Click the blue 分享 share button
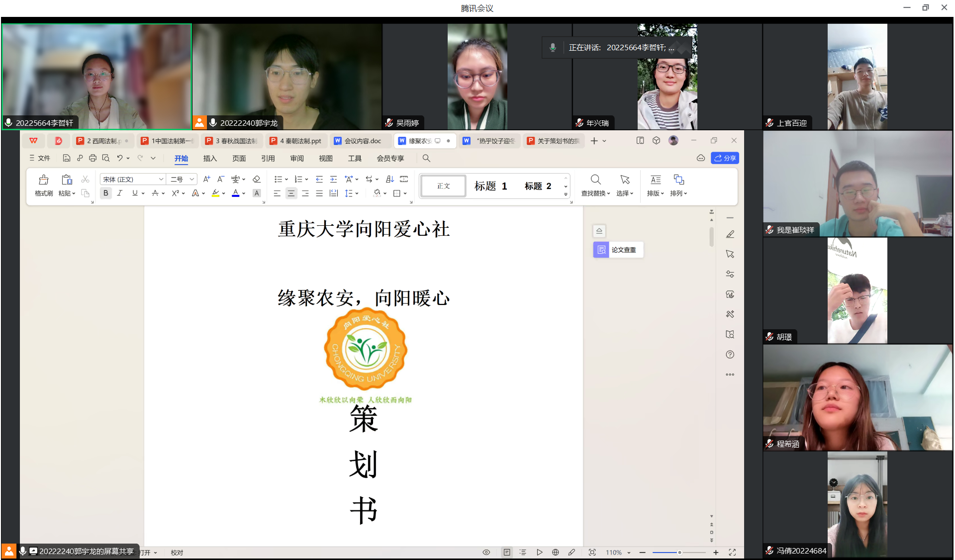 pyautogui.click(x=725, y=158)
